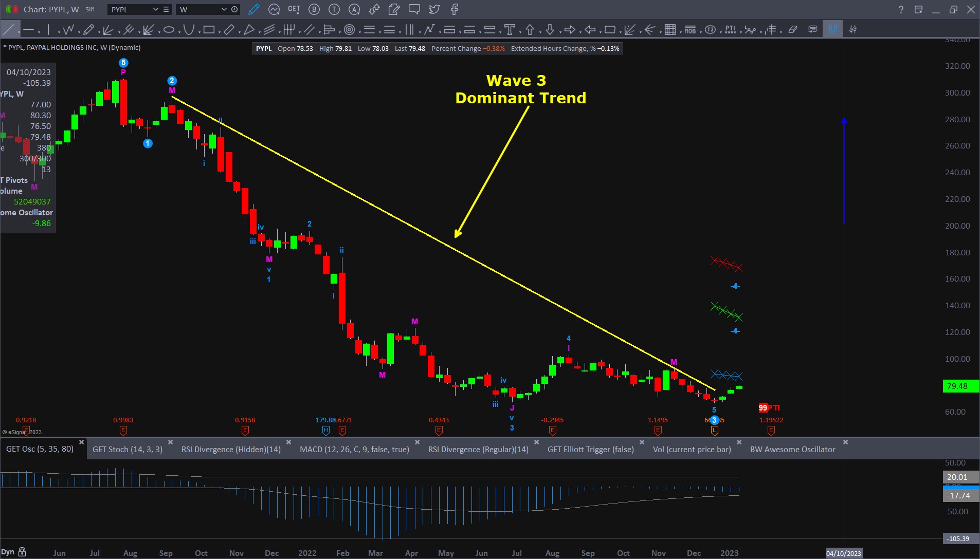Toggle the magnet snap mode
The image size is (980, 559).
pyautogui.click(x=832, y=30)
